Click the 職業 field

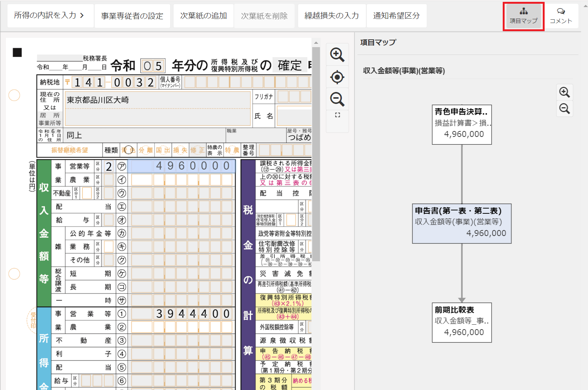pos(256,135)
